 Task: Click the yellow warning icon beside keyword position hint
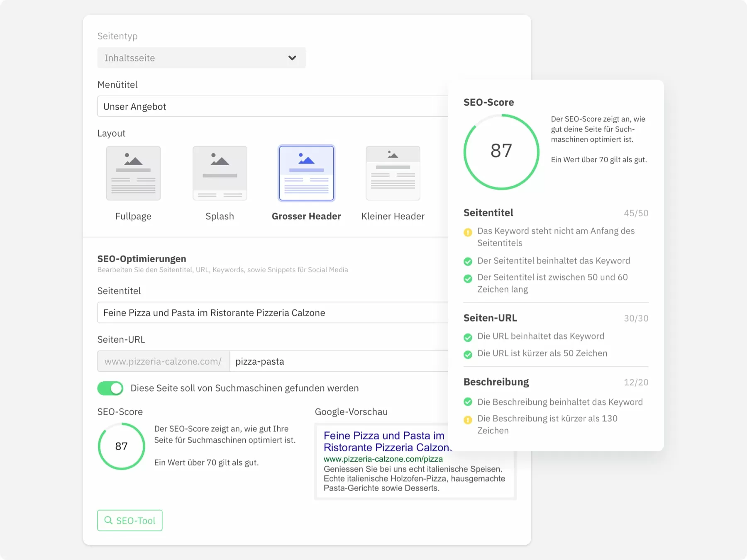click(x=468, y=232)
